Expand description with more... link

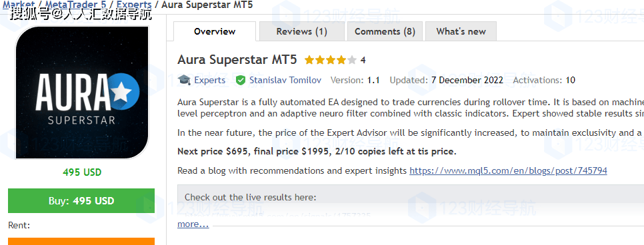[193, 224]
